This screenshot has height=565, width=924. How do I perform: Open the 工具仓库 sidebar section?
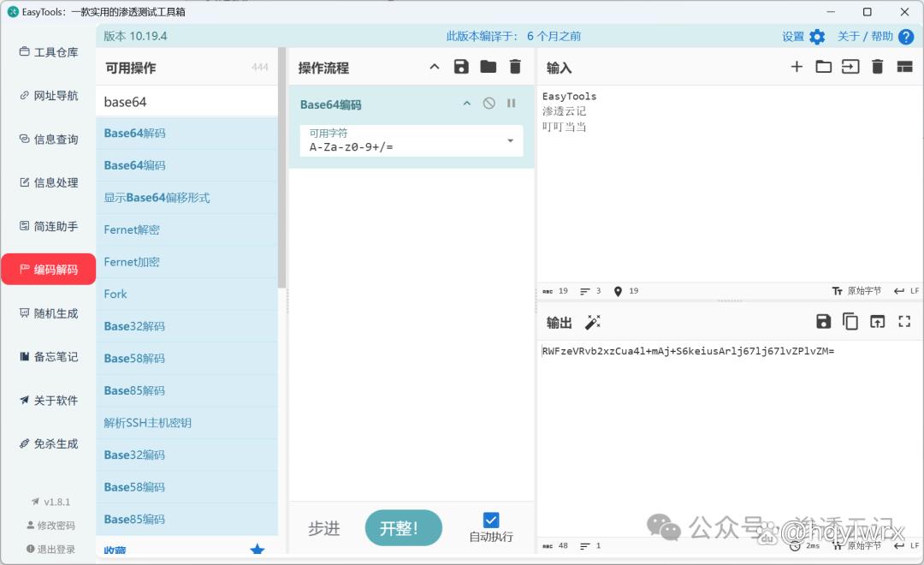click(48, 52)
